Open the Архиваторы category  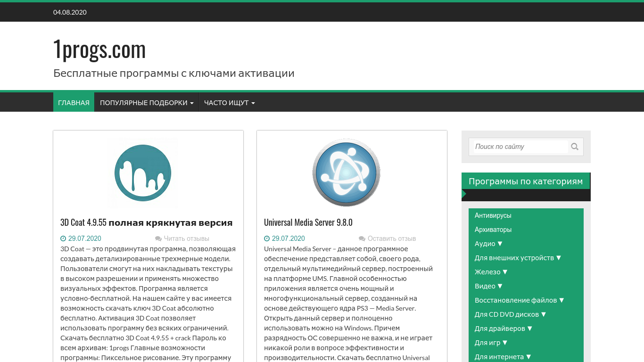click(493, 230)
